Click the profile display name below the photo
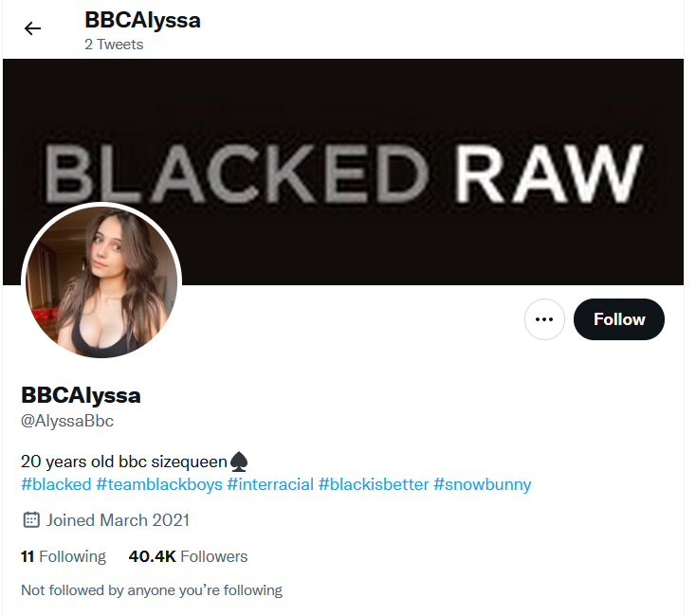This screenshot has width=696, height=616. point(81,395)
